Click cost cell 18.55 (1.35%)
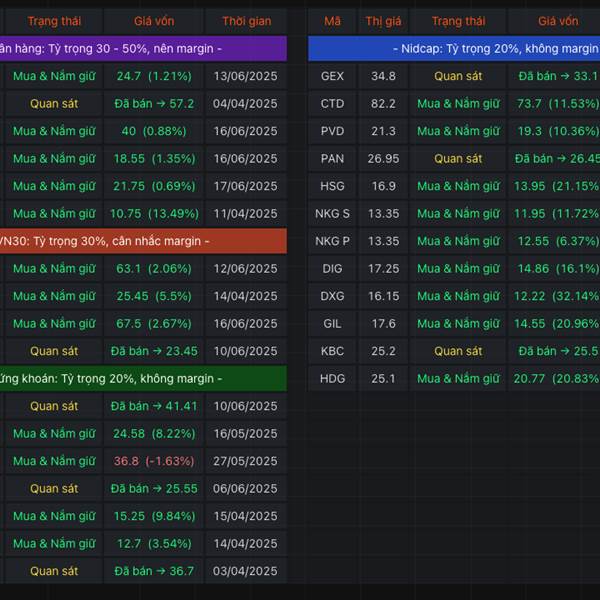This screenshot has height=600, width=600. pyautogui.click(x=154, y=159)
